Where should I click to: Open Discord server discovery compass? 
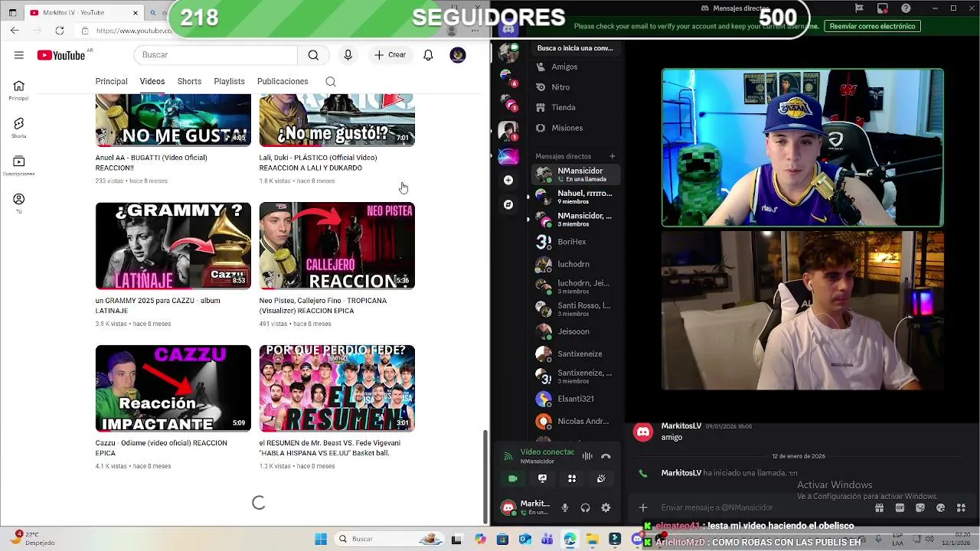pyautogui.click(x=508, y=204)
